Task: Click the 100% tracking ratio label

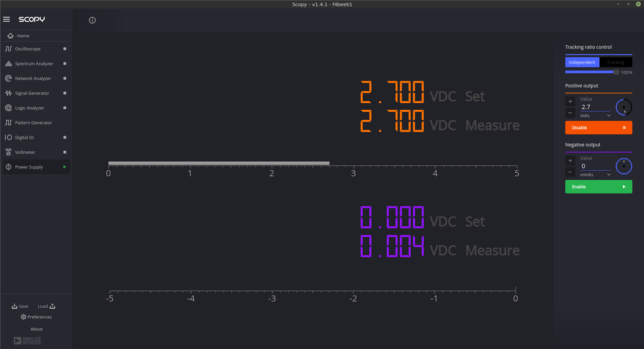Action: click(x=626, y=73)
